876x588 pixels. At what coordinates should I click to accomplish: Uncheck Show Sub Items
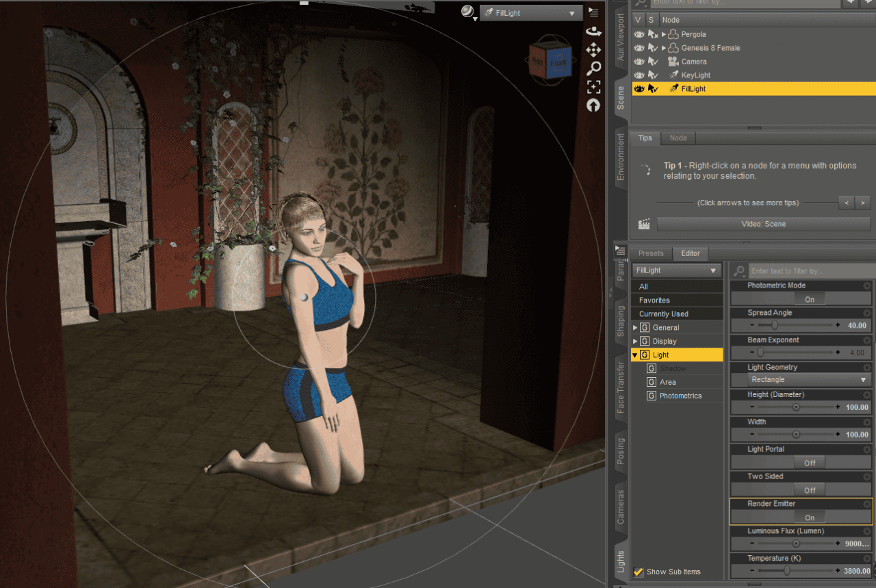coord(639,572)
